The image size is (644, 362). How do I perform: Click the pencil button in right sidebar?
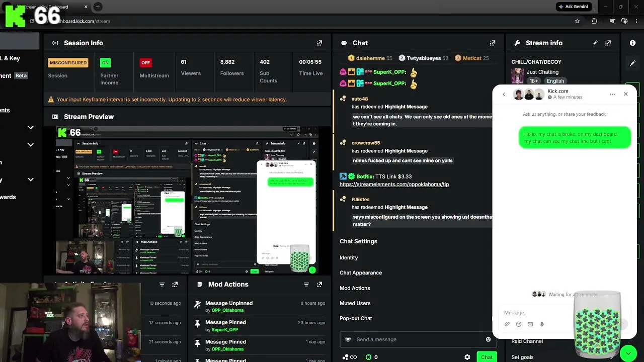click(x=632, y=64)
